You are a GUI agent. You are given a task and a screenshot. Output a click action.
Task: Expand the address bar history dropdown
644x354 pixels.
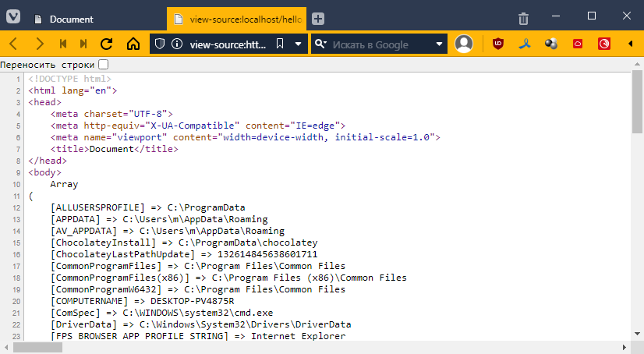point(298,44)
